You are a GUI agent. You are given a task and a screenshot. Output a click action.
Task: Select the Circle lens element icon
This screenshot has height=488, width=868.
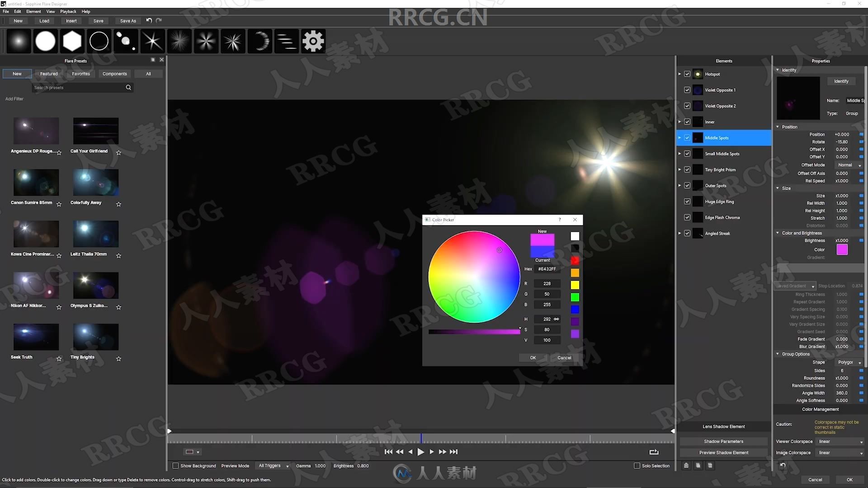(x=99, y=41)
